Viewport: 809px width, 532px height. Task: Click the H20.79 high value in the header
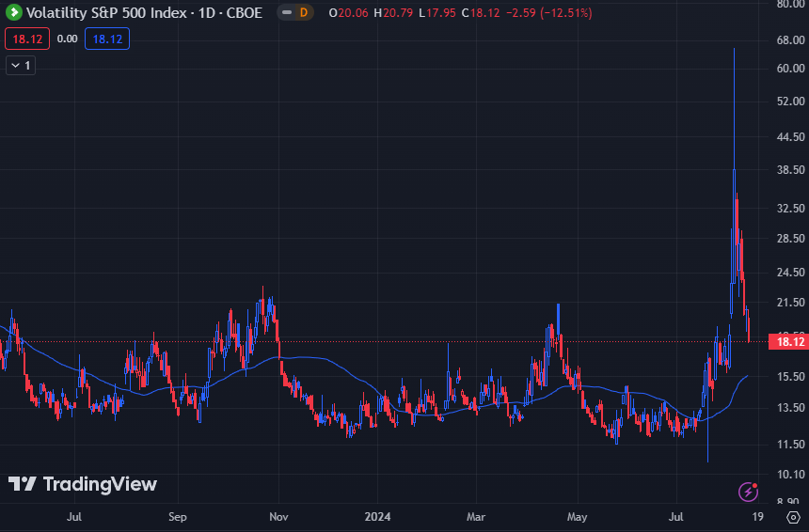393,13
